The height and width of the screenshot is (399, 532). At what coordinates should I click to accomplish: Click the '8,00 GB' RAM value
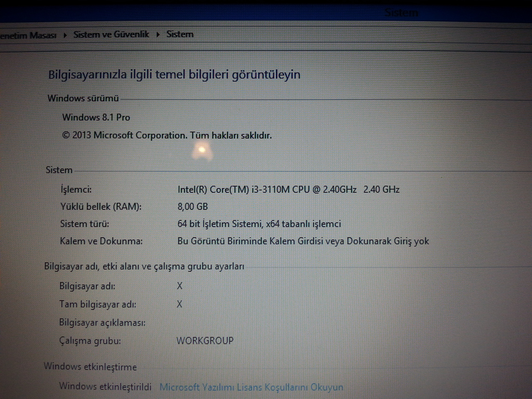click(193, 207)
